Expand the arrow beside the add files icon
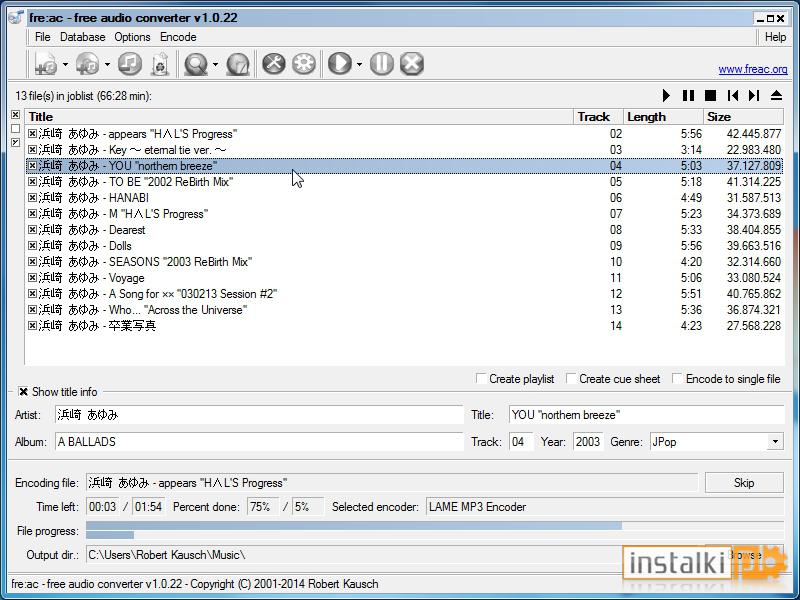Viewport: 800px width, 600px height. [x=65, y=64]
